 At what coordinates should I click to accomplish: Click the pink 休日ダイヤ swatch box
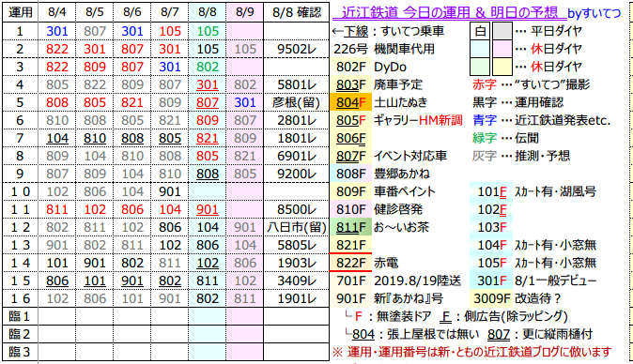click(502, 49)
